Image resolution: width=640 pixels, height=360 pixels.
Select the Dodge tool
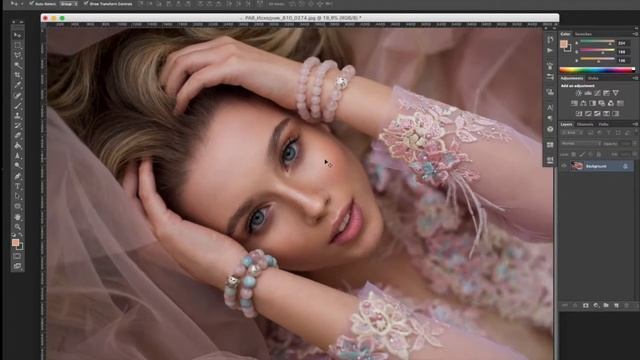coord(17,165)
